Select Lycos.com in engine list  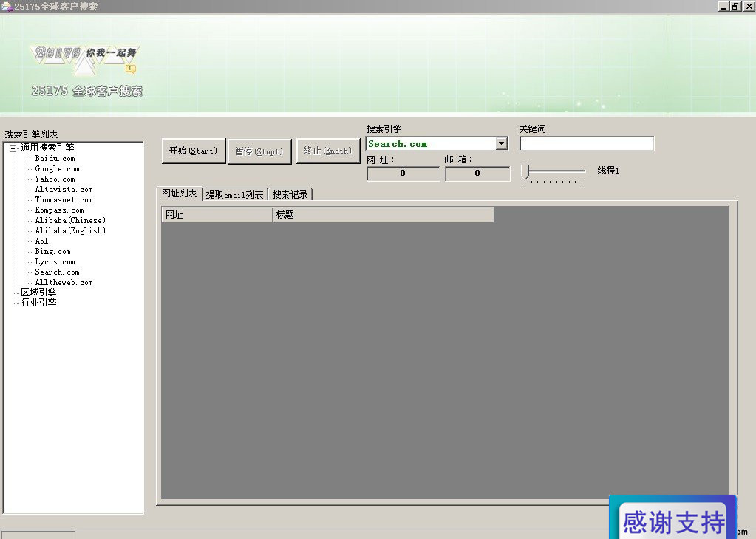point(55,262)
